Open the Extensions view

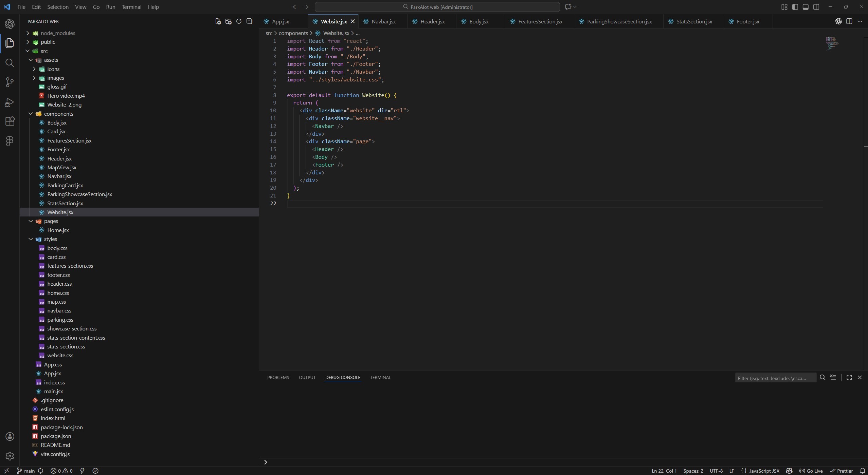click(10, 121)
